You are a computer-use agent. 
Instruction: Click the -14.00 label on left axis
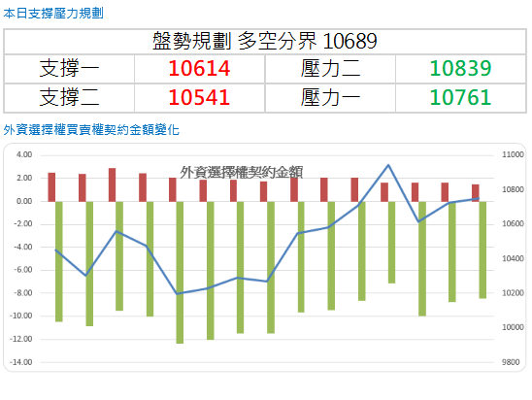tap(21, 362)
